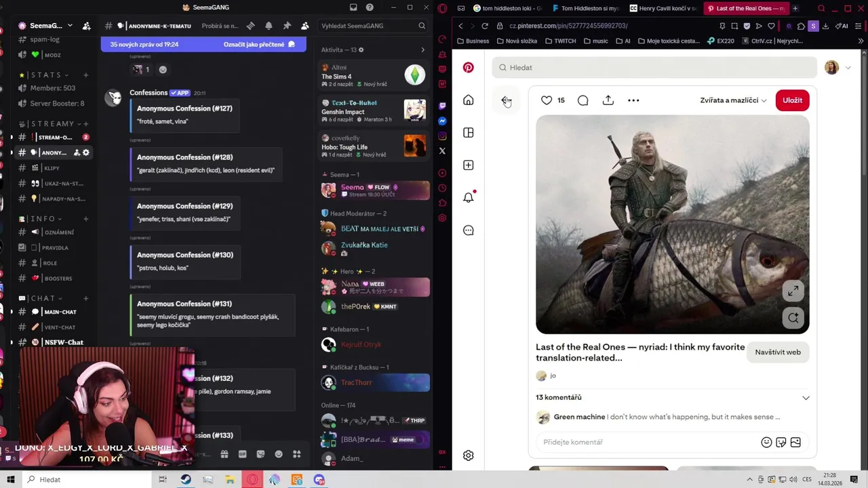The image size is (868, 488).
Task: Open the pravidla channel
Action: pos(54,247)
